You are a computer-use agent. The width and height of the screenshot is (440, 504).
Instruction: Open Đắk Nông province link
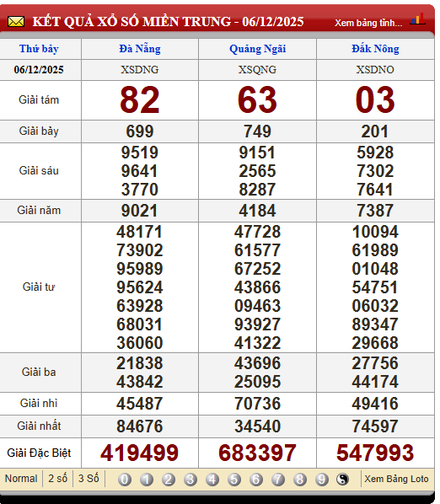375,49
